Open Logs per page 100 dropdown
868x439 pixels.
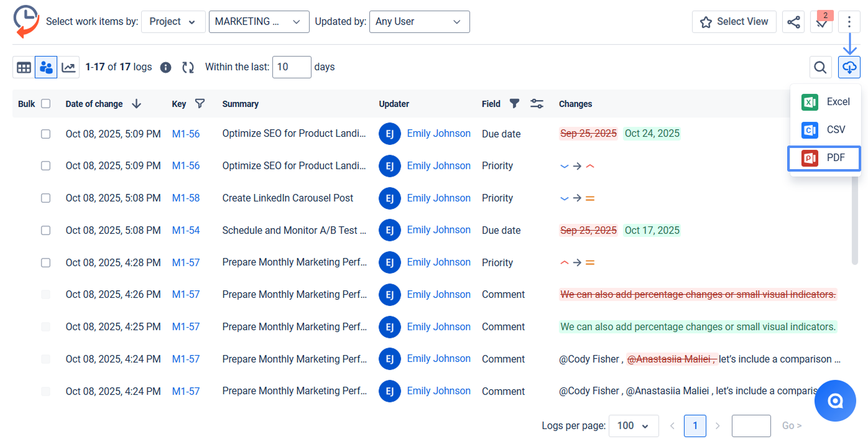coord(634,426)
